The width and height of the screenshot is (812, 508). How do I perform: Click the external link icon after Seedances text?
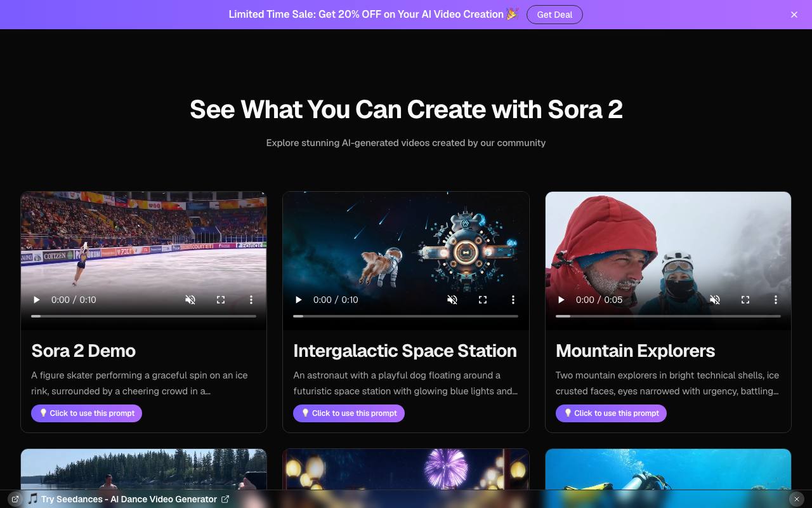pos(225,499)
